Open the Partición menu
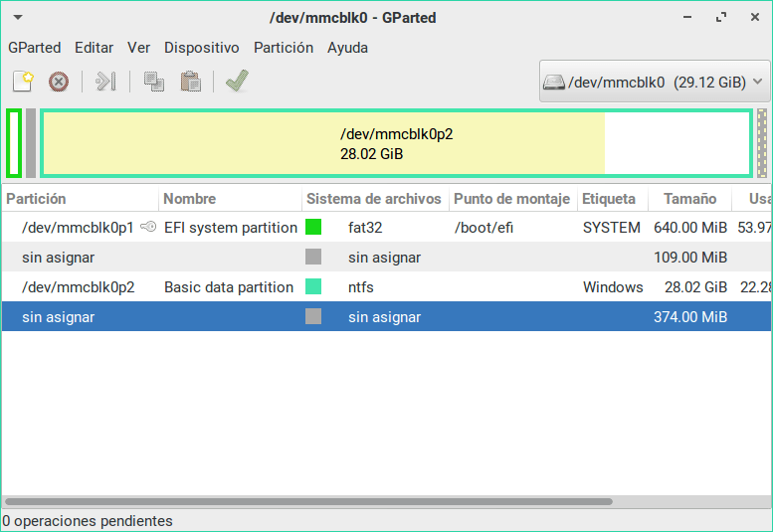This screenshot has height=532, width=773. (284, 48)
